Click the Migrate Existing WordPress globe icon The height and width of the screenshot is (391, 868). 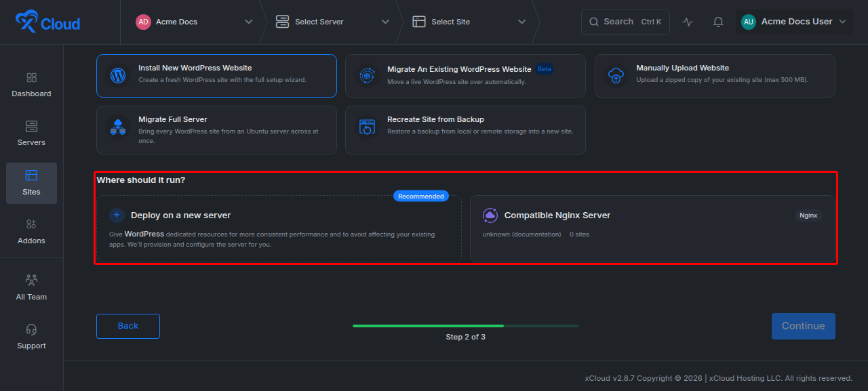pos(367,75)
